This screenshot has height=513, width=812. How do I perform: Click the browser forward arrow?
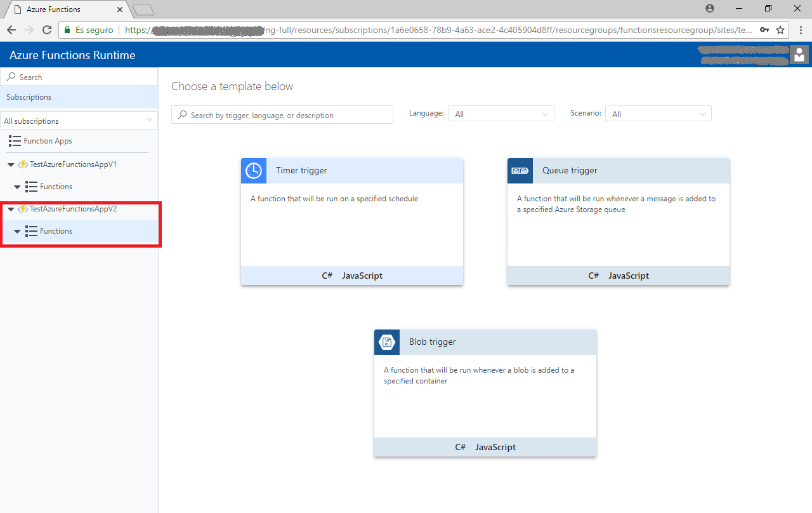[29, 30]
